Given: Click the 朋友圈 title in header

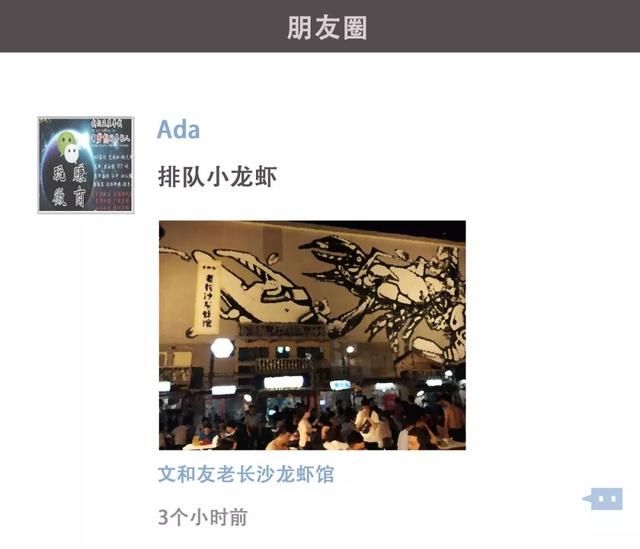Looking at the screenshot, I should click(x=327, y=27).
